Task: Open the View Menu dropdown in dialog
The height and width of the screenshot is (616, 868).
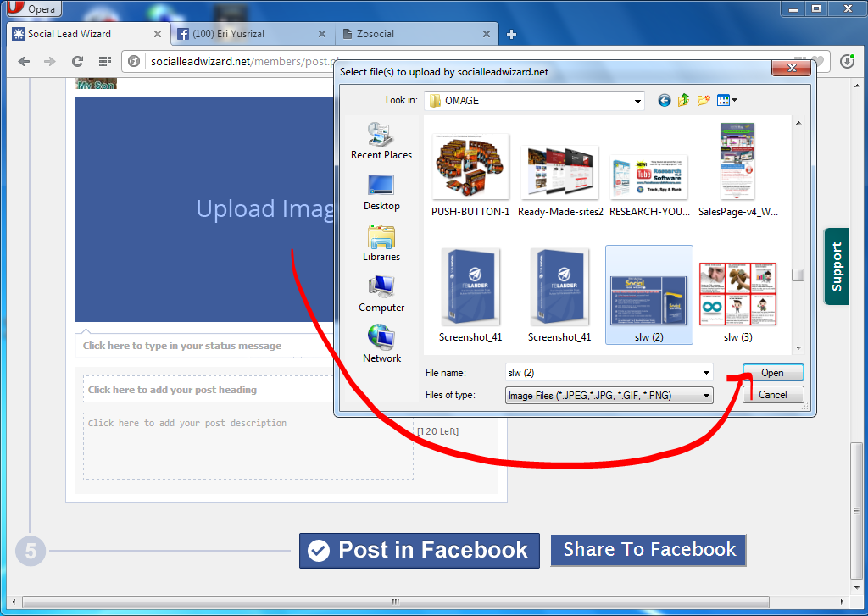Action: [x=726, y=100]
